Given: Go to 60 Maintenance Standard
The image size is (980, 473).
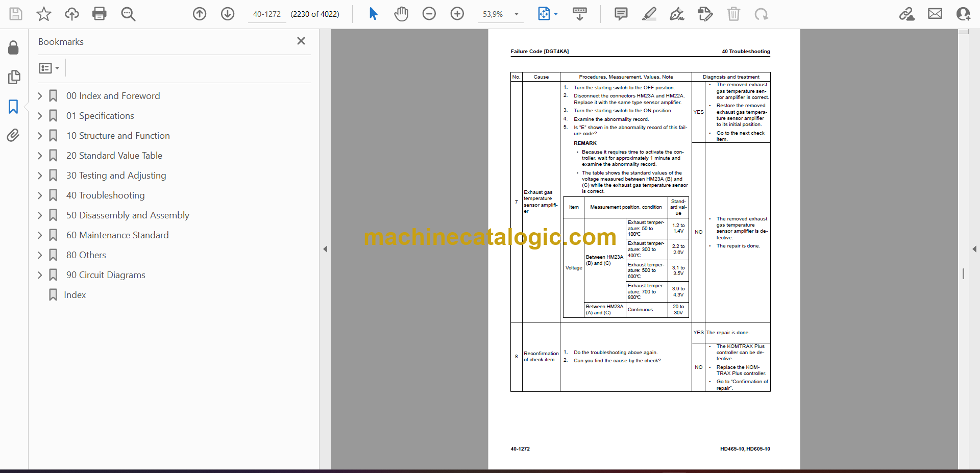Looking at the screenshot, I should (x=117, y=235).
